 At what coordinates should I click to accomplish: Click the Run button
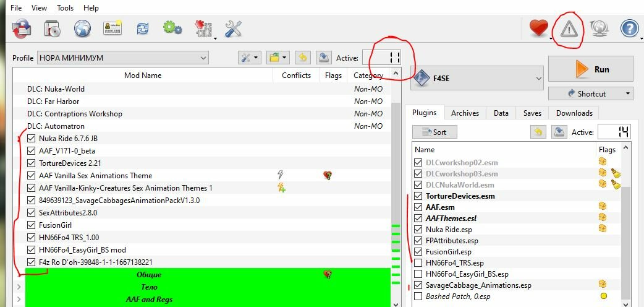tap(591, 69)
